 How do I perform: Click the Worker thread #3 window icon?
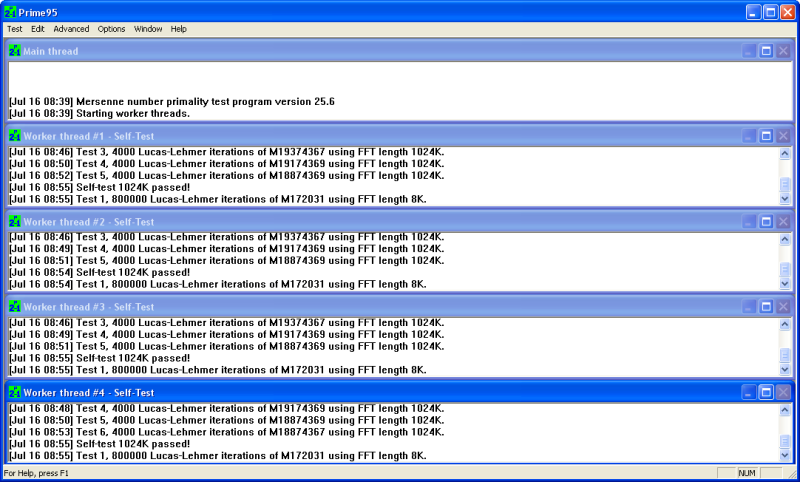pos(15,307)
